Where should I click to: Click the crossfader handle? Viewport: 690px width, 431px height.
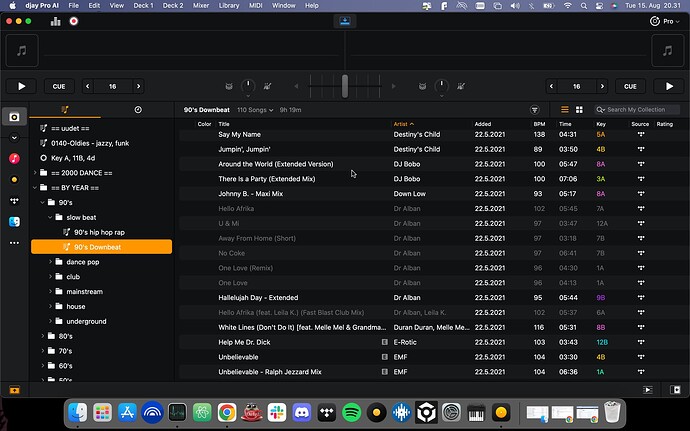click(345, 86)
